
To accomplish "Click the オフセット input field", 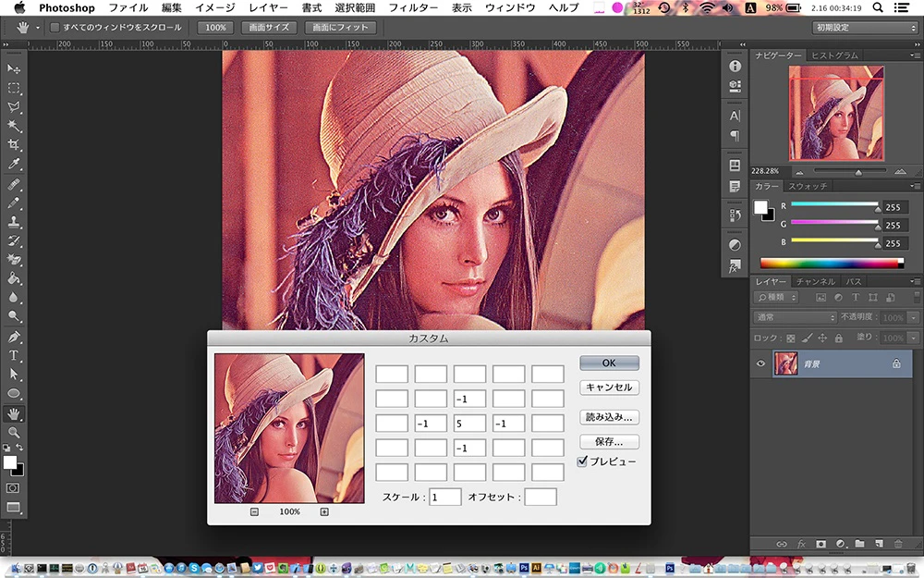I will [x=541, y=498].
